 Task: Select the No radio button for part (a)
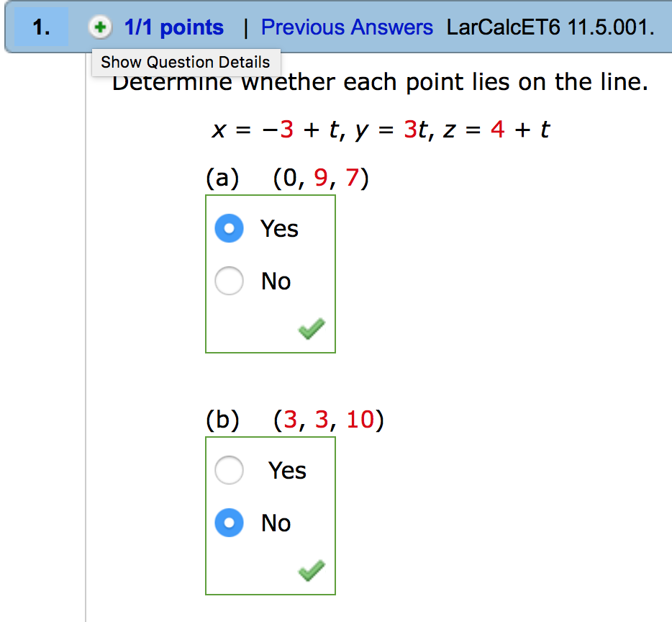(230, 281)
